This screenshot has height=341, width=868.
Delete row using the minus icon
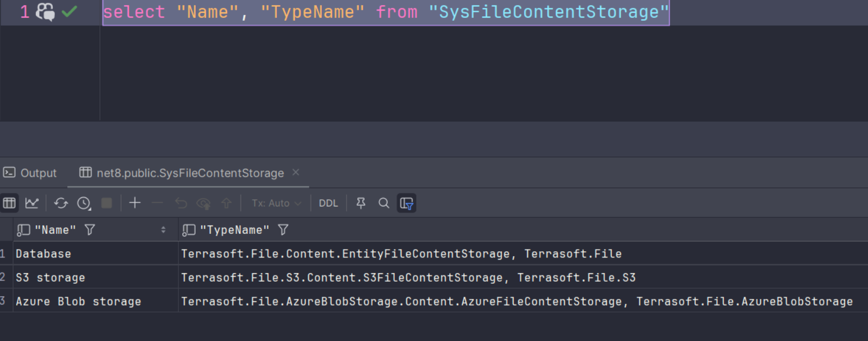(158, 203)
